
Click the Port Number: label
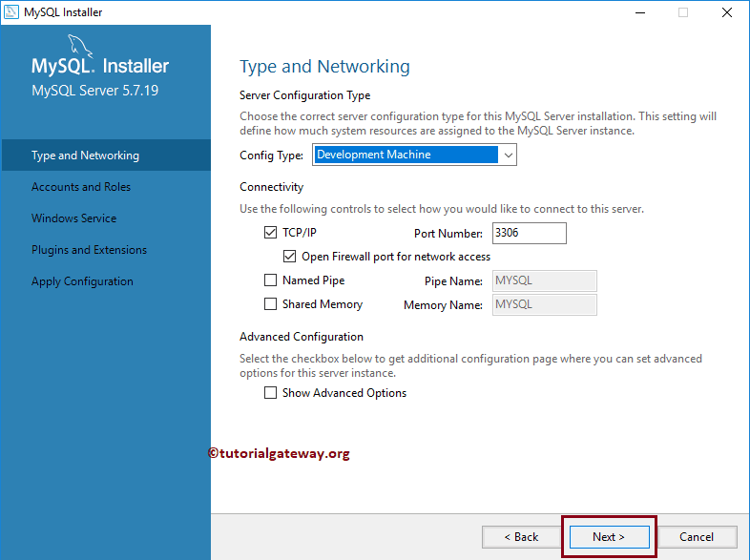point(448,234)
